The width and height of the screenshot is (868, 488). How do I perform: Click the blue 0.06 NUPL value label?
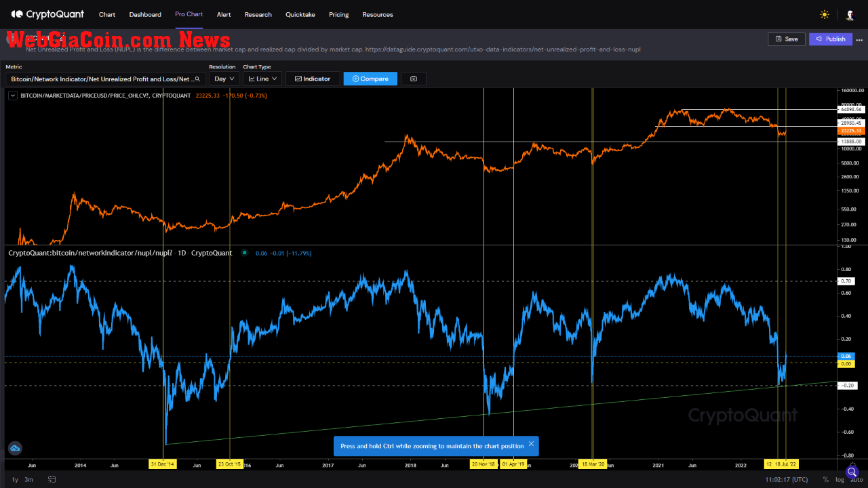(846, 356)
